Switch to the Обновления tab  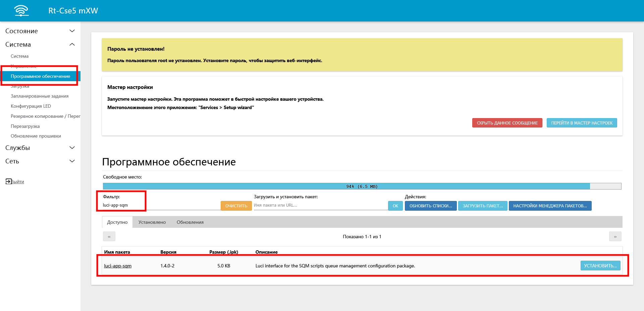coord(190,222)
